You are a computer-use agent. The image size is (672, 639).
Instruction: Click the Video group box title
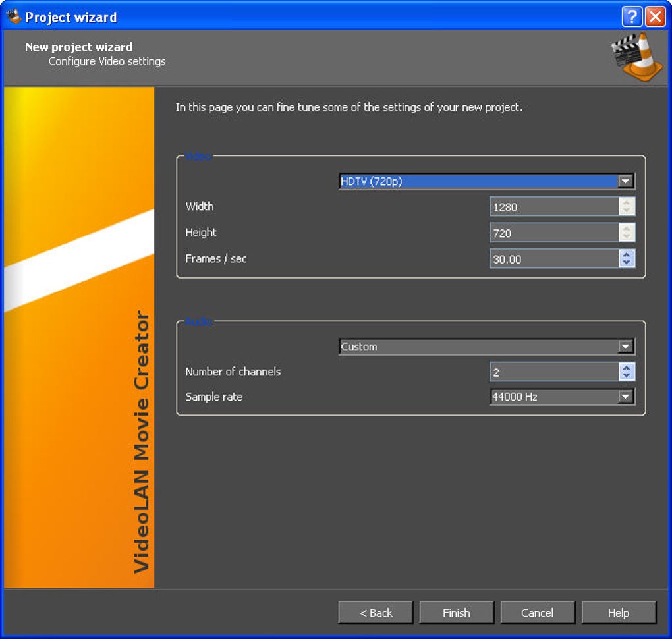click(x=198, y=156)
